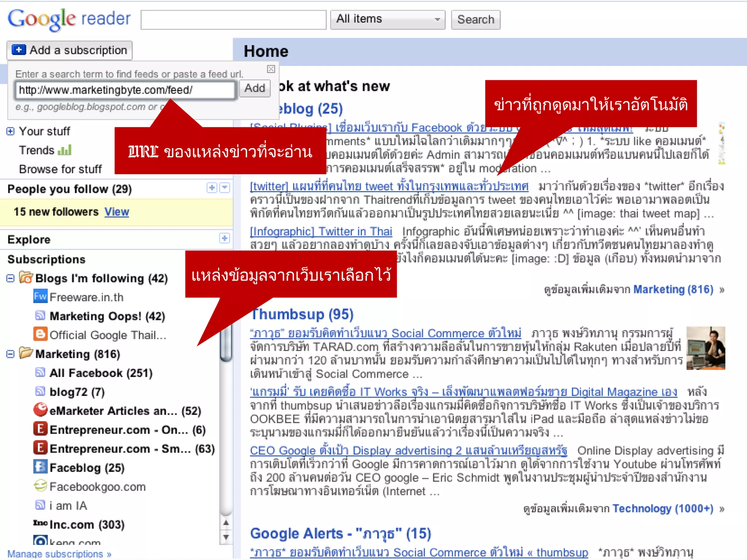Open the IT Works Digital Magazine article
The image size is (747, 560).
(464, 392)
